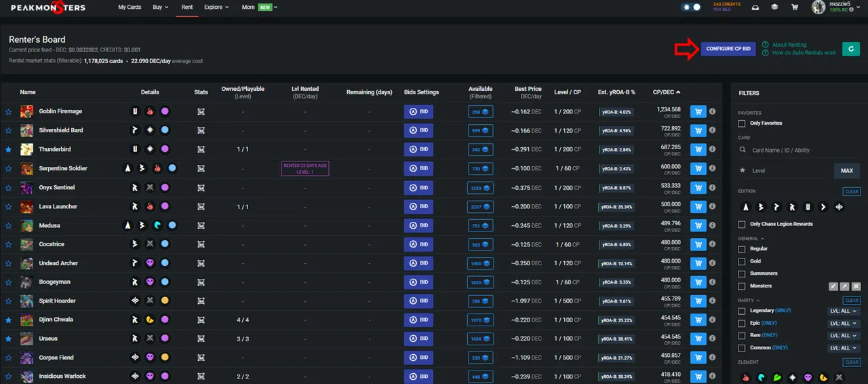
Task: Open stats icon for Silvershield Bard
Action: [201, 130]
